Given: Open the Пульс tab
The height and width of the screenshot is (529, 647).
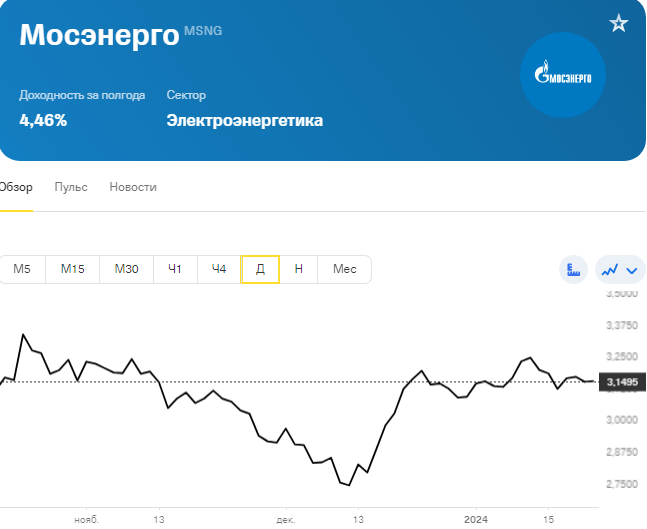Looking at the screenshot, I should pyautogui.click(x=71, y=187).
